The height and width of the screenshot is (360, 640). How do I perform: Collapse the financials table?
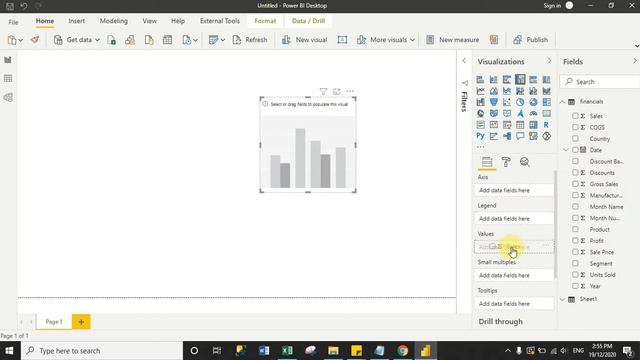562,102
